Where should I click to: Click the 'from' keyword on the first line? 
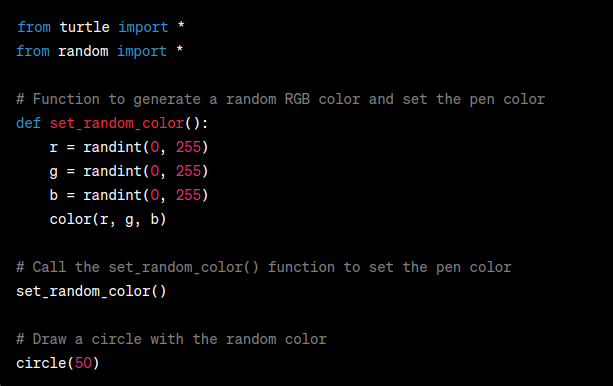click(x=34, y=27)
